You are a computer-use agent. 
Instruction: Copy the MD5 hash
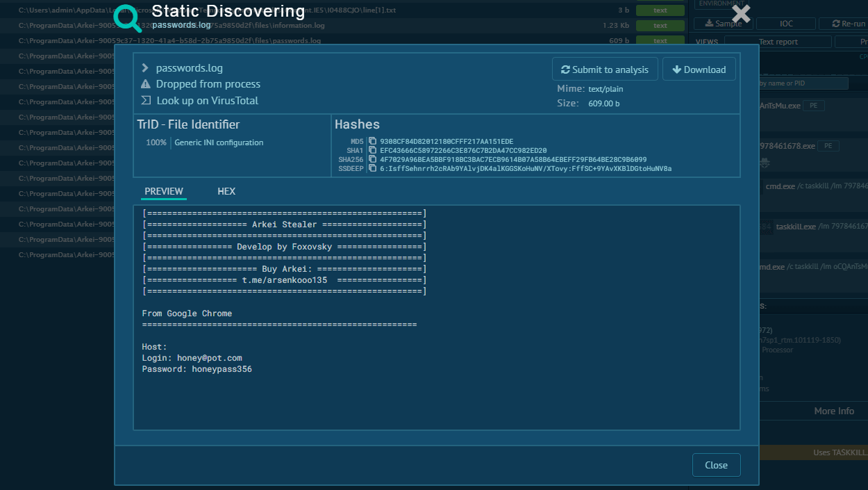tap(373, 142)
